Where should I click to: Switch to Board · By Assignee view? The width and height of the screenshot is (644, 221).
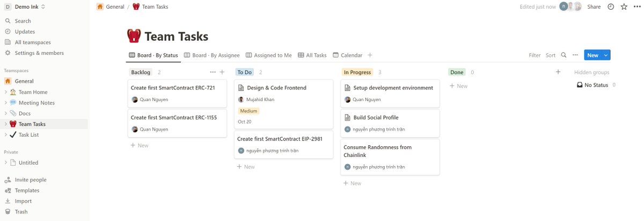(212, 55)
